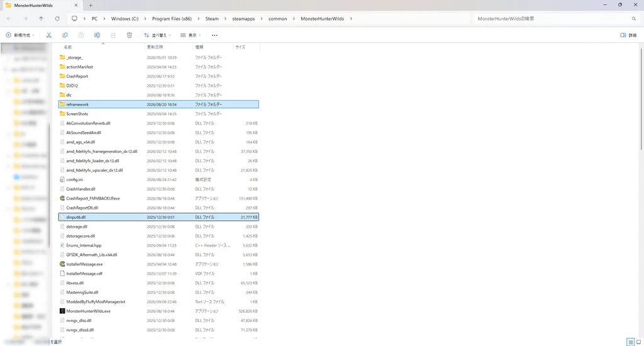
Task: Click the Copy icon in toolbar
Action: (x=65, y=35)
